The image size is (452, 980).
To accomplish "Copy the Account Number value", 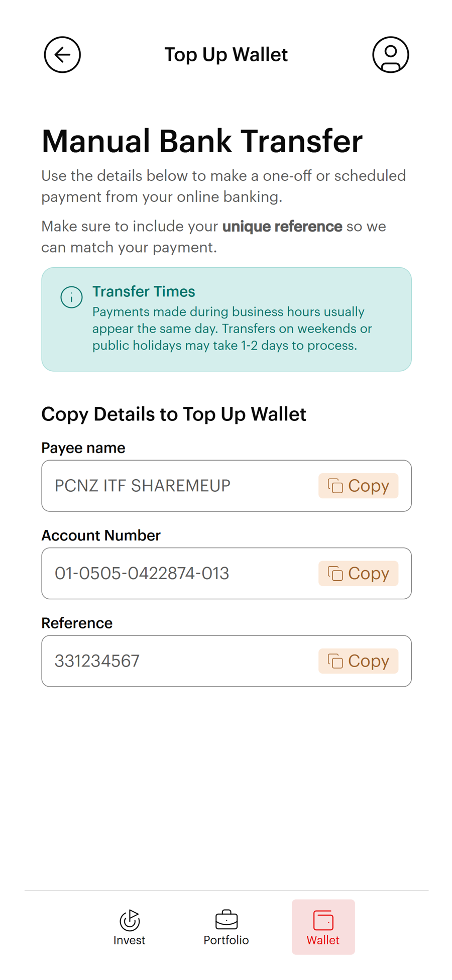I will [x=358, y=573].
